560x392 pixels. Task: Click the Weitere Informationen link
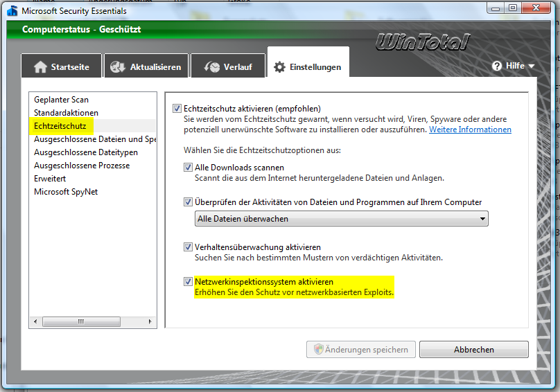point(470,130)
